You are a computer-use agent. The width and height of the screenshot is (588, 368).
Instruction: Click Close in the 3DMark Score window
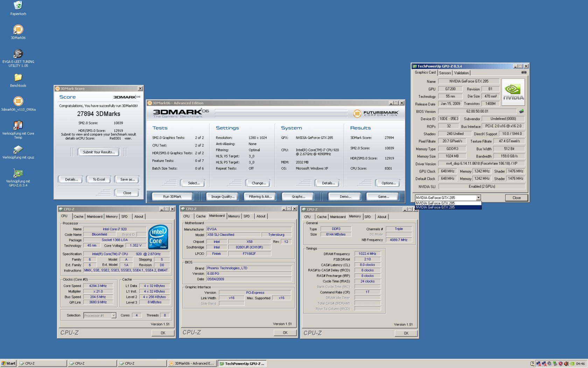[127, 193]
